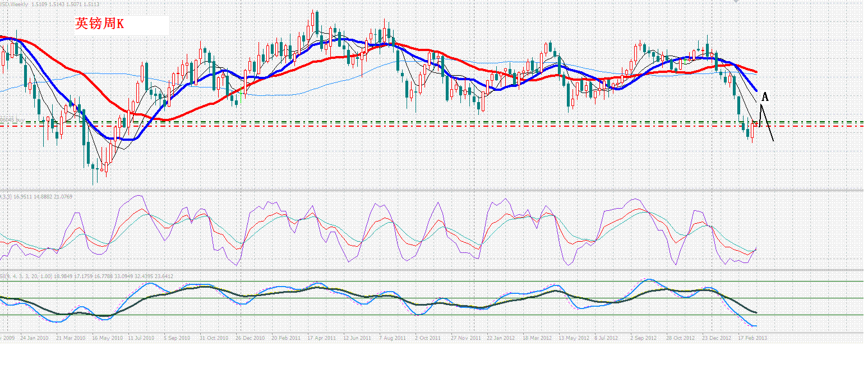
Task: Click the 21 Mar 2010 date marker
Action: [71, 338]
